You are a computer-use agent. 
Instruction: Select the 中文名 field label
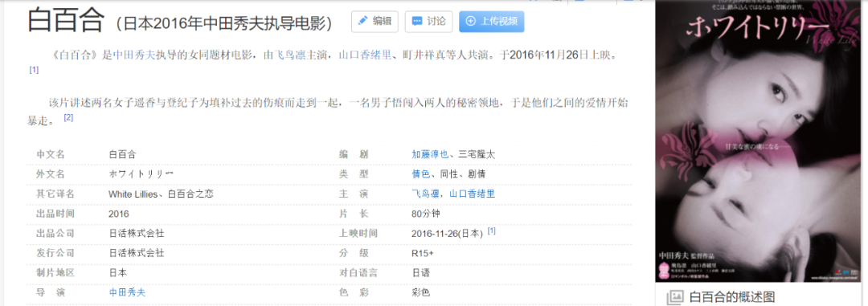[51, 154]
